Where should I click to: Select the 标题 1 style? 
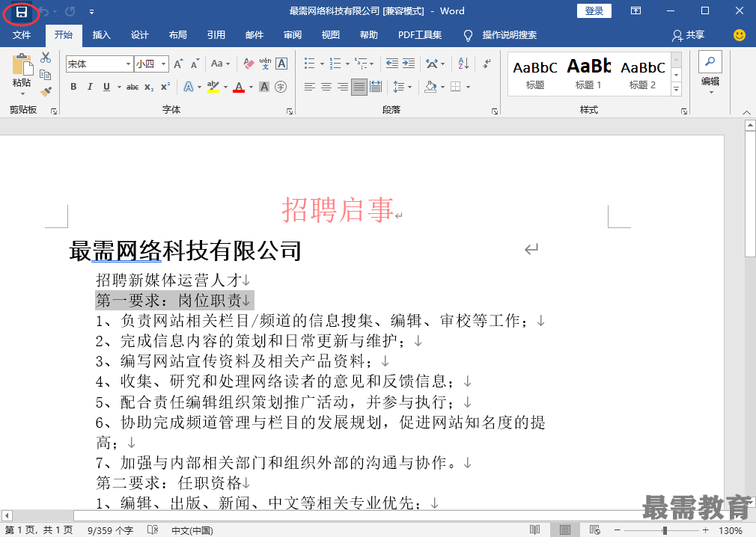click(x=588, y=74)
